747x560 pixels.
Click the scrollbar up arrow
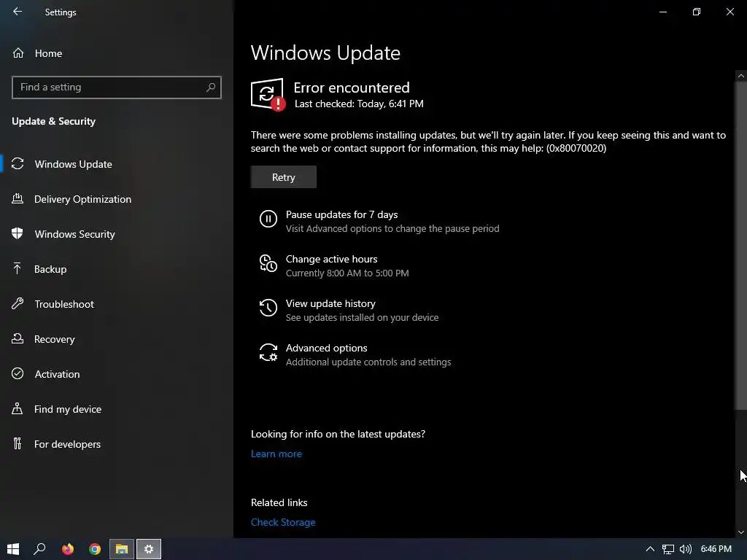[x=741, y=76]
